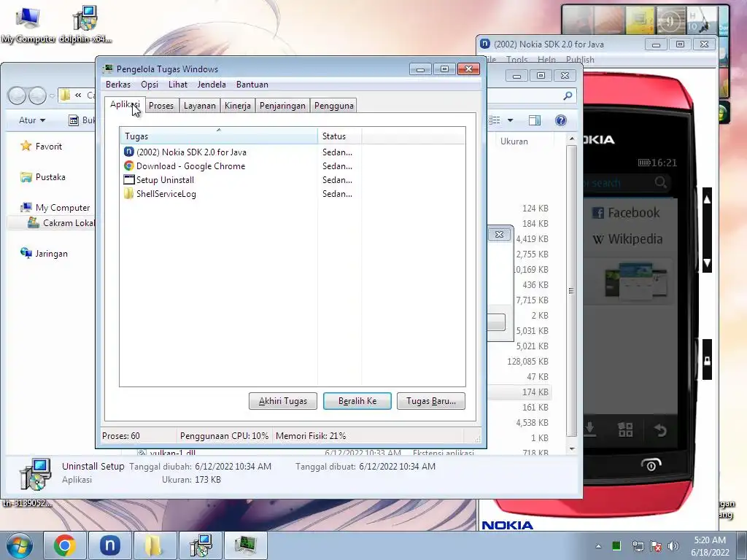Click the Nokia SDK icon in the task list
This screenshot has width=747, height=560.
(x=128, y=152)
